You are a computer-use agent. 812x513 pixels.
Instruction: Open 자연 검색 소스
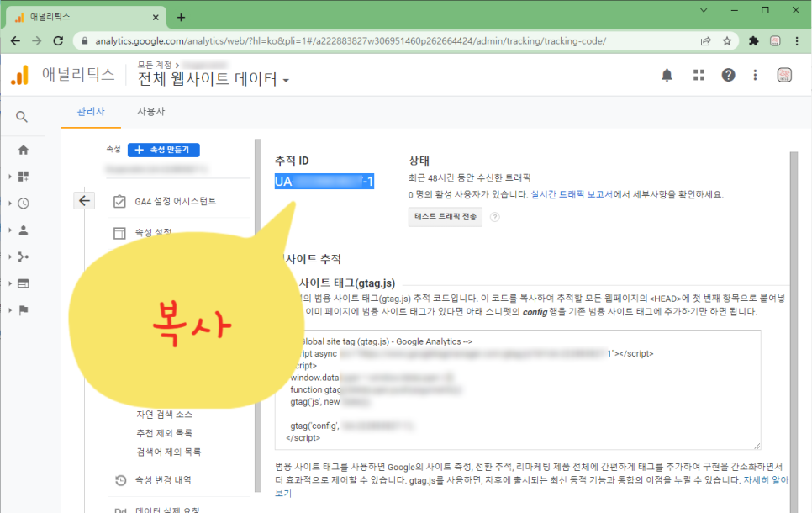[164, 415]
